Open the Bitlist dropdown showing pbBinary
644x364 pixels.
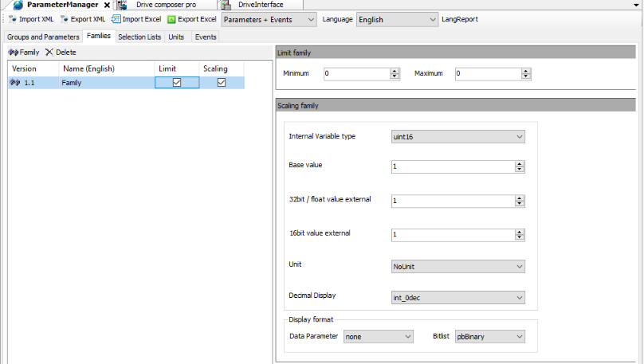(x=490, y=336)
